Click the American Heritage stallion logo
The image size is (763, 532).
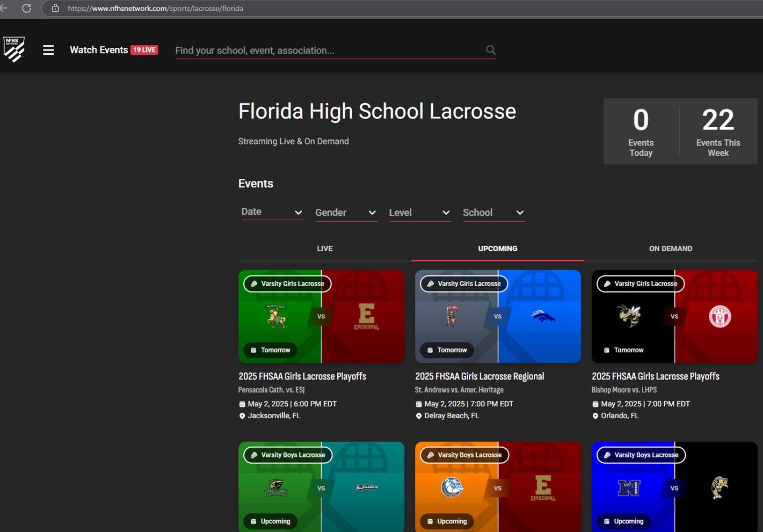tap(543, 316)
